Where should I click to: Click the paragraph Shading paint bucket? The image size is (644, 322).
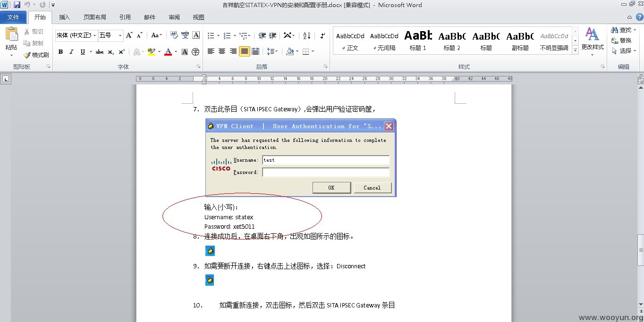point(290,51)
